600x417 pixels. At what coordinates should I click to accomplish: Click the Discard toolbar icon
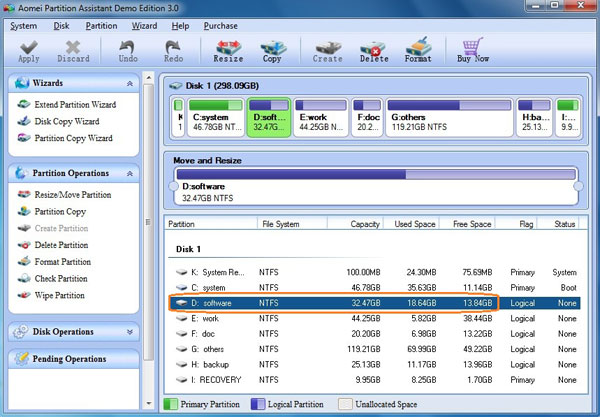pyautogui.click(x=73, y=49)
